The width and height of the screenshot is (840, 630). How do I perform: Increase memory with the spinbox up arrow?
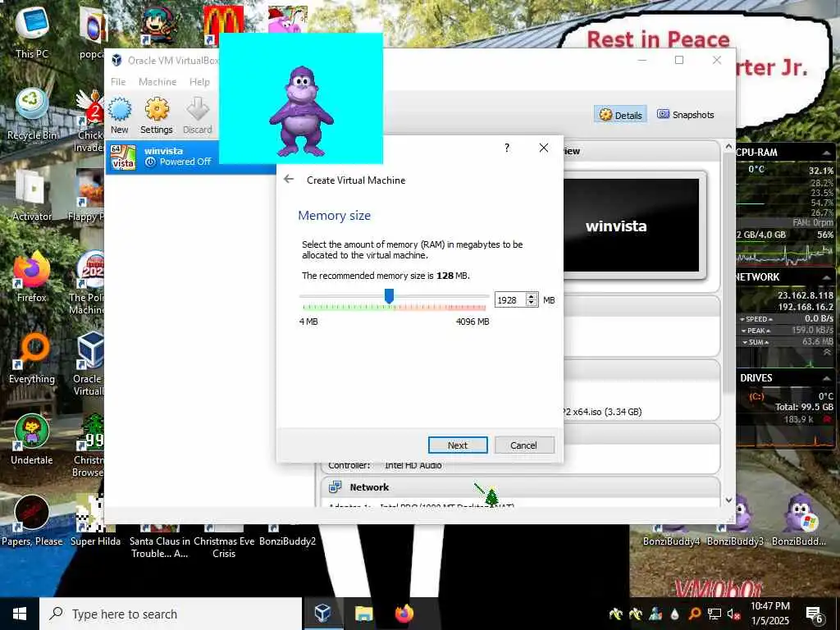[532, 296]
